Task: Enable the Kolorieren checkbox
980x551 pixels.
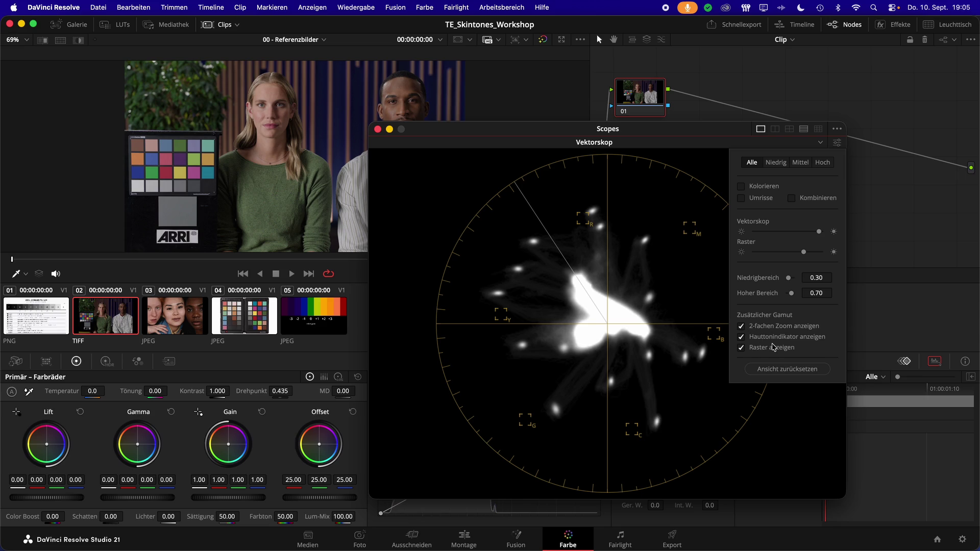Action: tap(741, 186)
